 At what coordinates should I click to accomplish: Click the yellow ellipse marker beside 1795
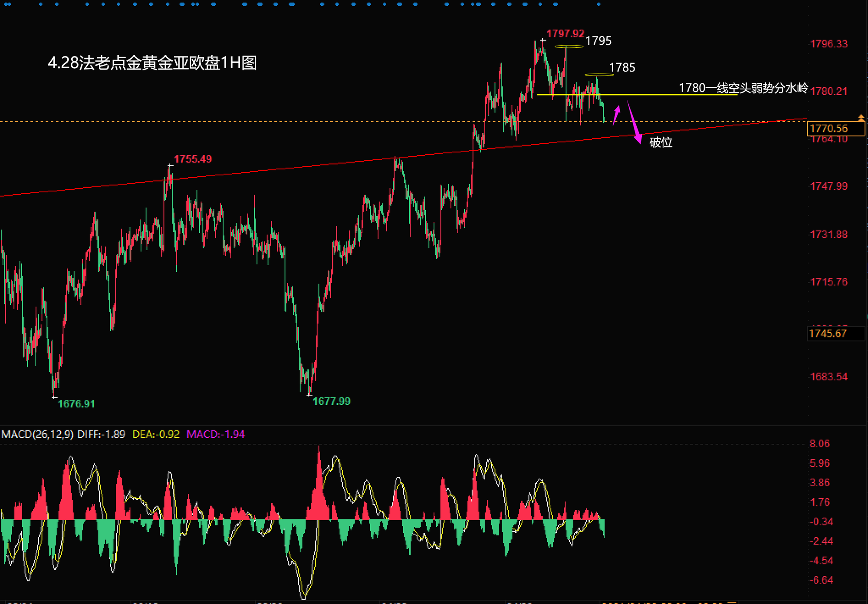(569, 46)
